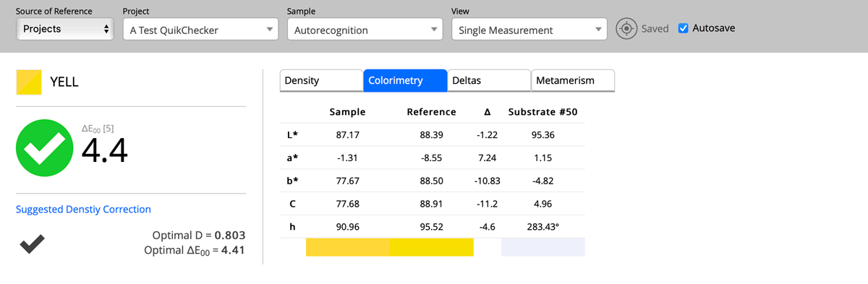The width and height of the screenshot is (868, 284).
Task: Click the chroma reference value 88.91
Action: [x=432, y=204]
